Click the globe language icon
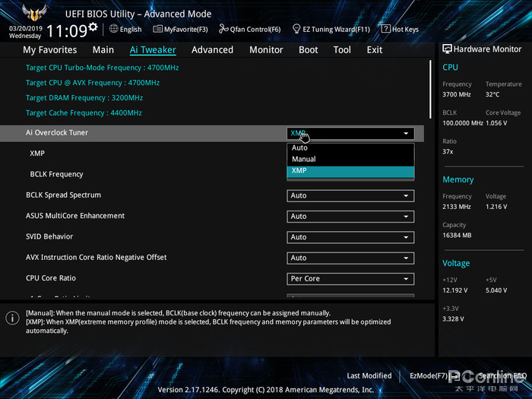The image size is (532, 399). [x=114, y=29]
